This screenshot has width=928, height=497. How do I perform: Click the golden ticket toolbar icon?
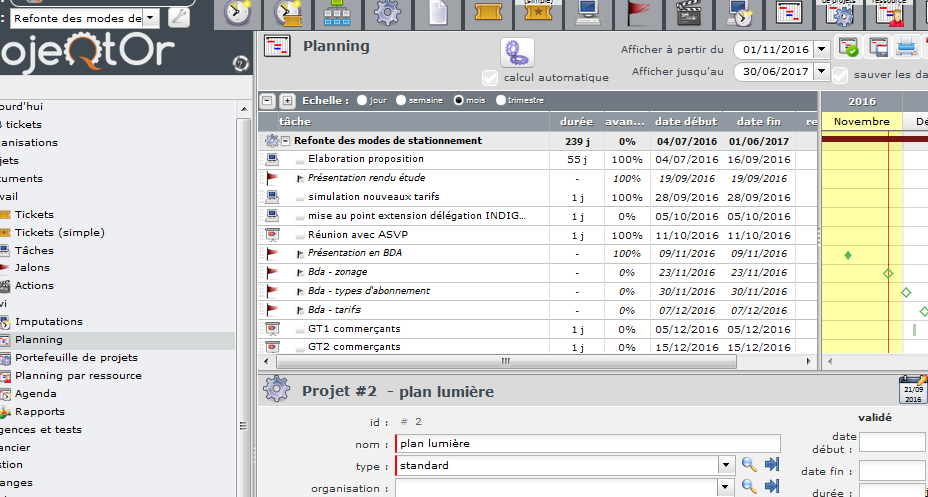486,13
